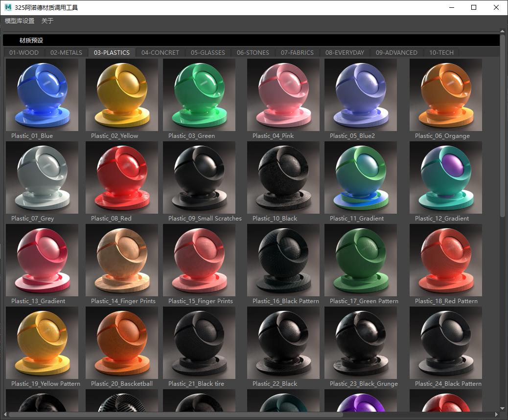Switch to the 01-WOOD tab
The image size is (508, 420).
click(x=24, y=52)
